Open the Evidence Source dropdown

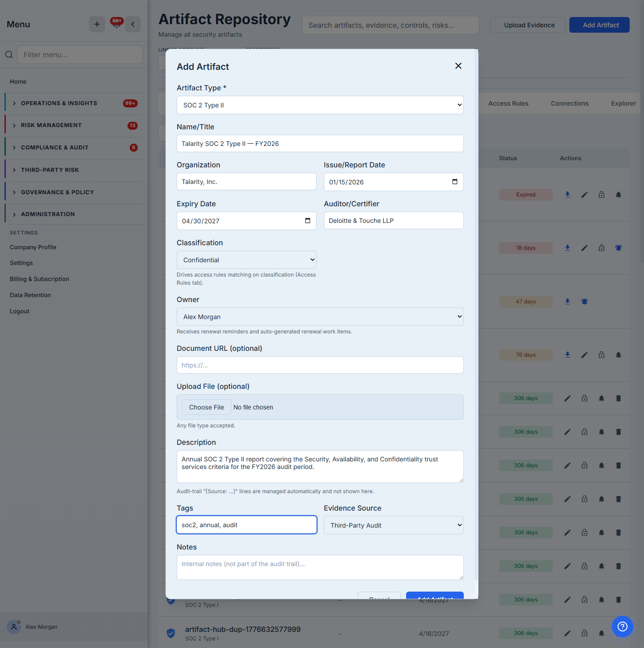pyautogui.click(x=394, y=525)
